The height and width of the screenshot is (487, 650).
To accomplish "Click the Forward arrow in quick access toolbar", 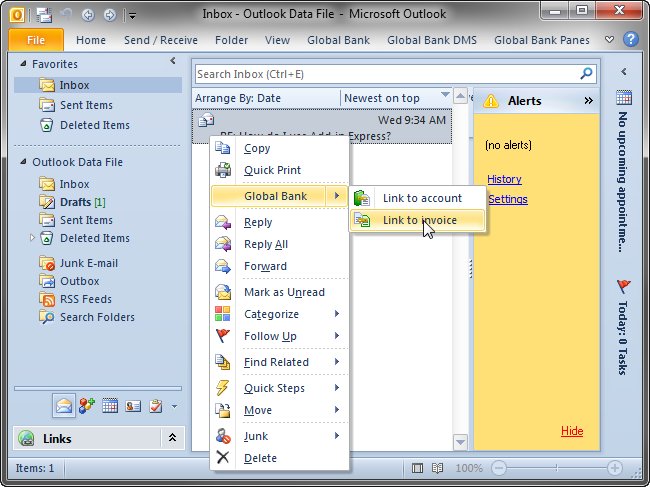I will [110, 15].
